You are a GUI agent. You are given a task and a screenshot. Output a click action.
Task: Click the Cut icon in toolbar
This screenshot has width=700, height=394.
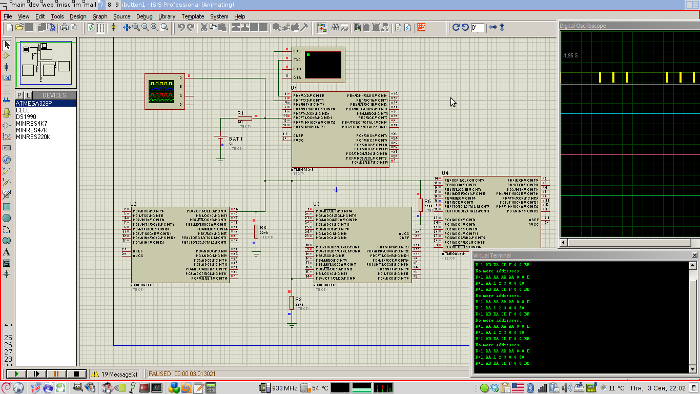point(204,28)
